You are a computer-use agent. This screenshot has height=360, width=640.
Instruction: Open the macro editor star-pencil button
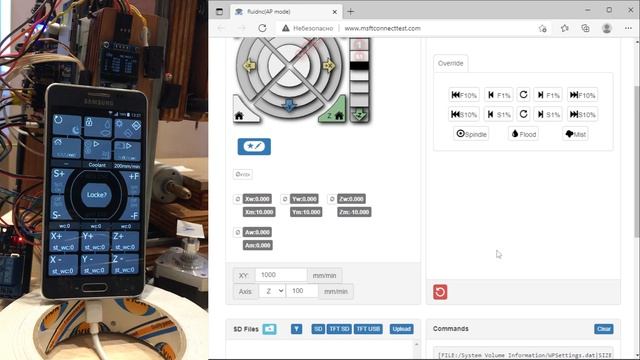tap(254, 146)
